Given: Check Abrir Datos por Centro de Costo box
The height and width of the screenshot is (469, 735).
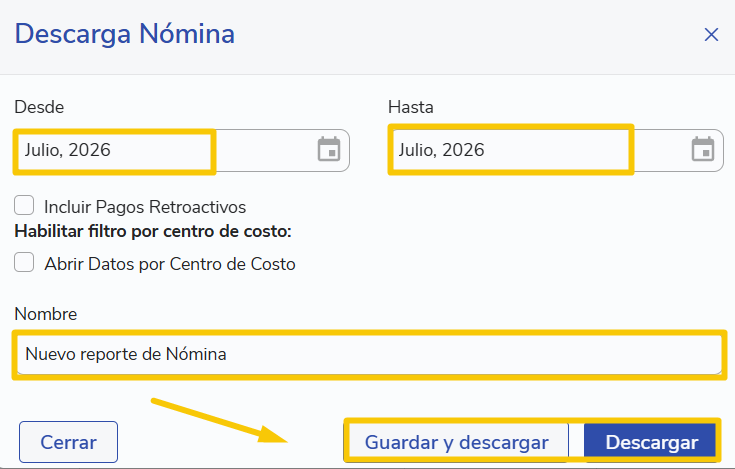Looking at the screenshot, I should tap(24, 262).
